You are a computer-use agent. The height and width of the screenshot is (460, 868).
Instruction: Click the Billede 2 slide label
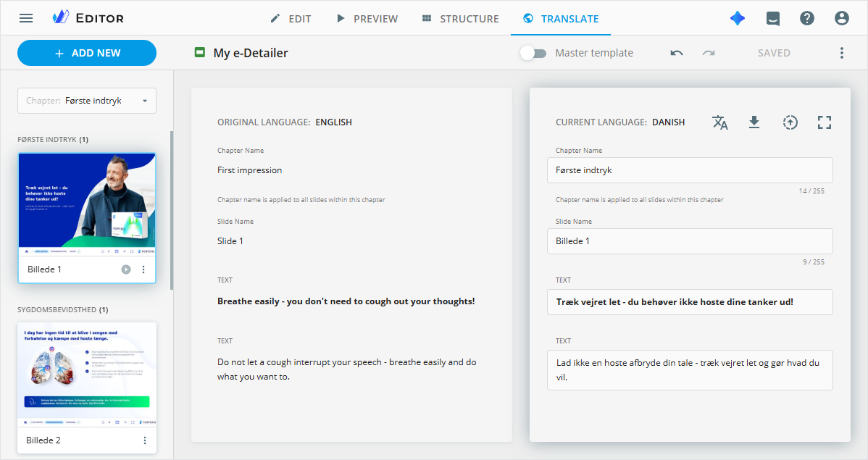point(43,440)
